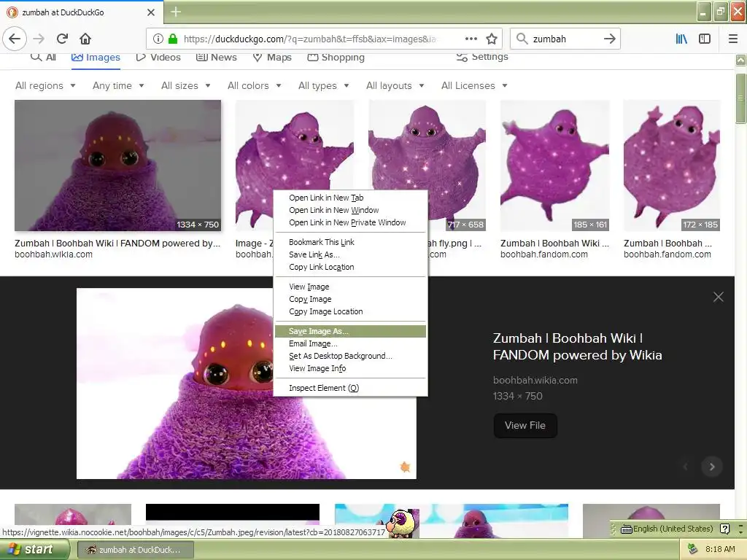747x560 pixels.
Task: Choose Open Link in New Window
Action: click(351, 210)
